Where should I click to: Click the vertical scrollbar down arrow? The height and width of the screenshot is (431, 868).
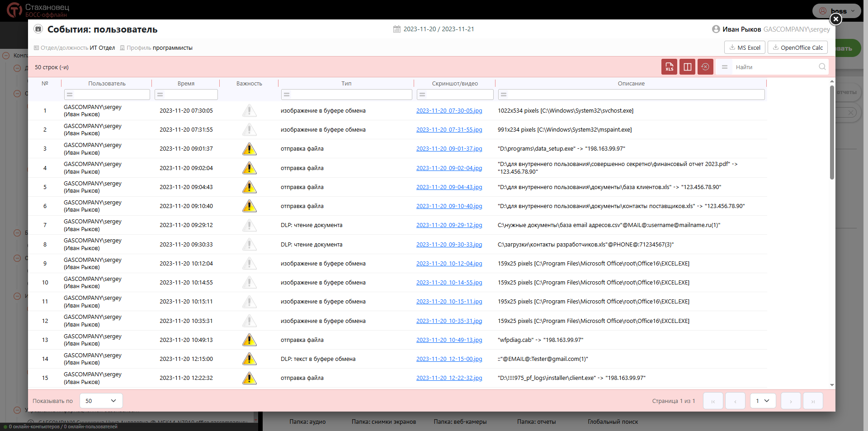[832, 385]
